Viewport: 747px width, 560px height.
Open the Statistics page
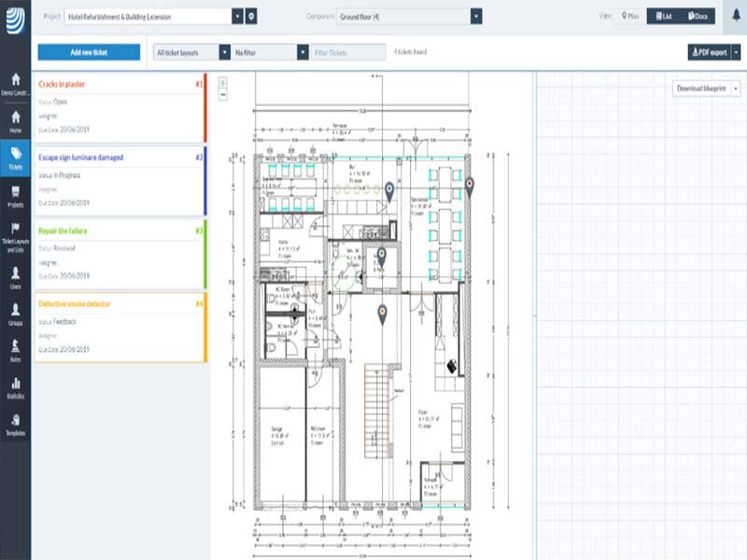pos(15,387)
